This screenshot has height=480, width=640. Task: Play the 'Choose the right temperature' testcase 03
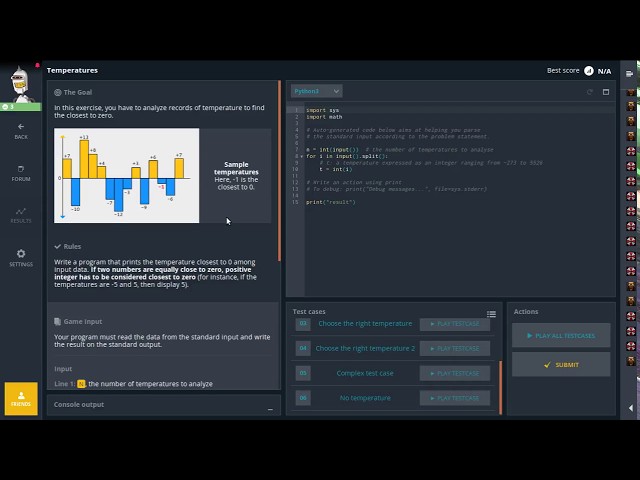coord(455,324)
